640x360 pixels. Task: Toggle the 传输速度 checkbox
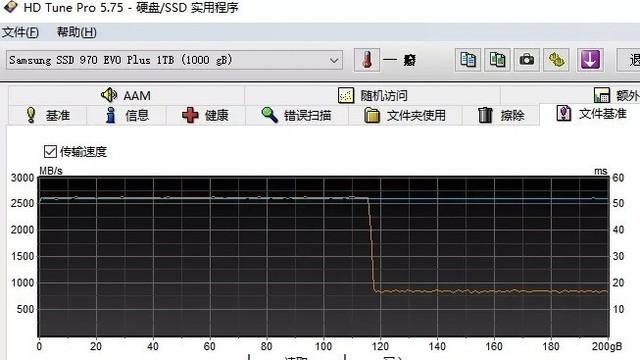coord(50,151)
